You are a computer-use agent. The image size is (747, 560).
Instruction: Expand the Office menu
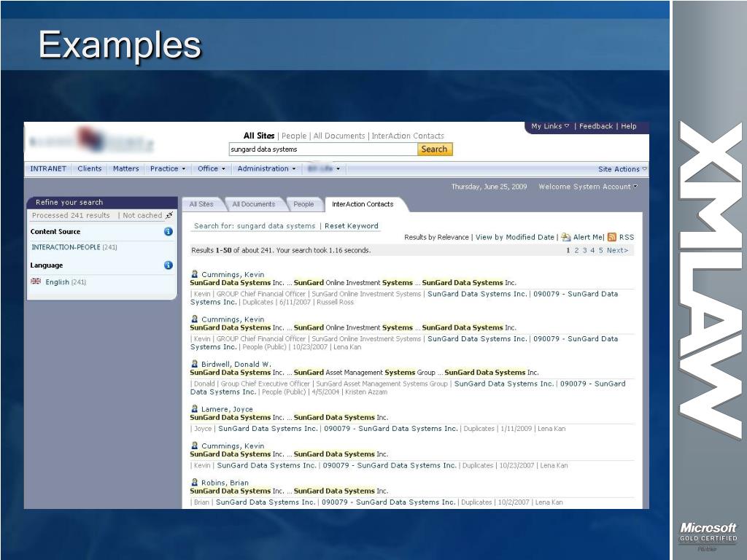tap(212, 168)
